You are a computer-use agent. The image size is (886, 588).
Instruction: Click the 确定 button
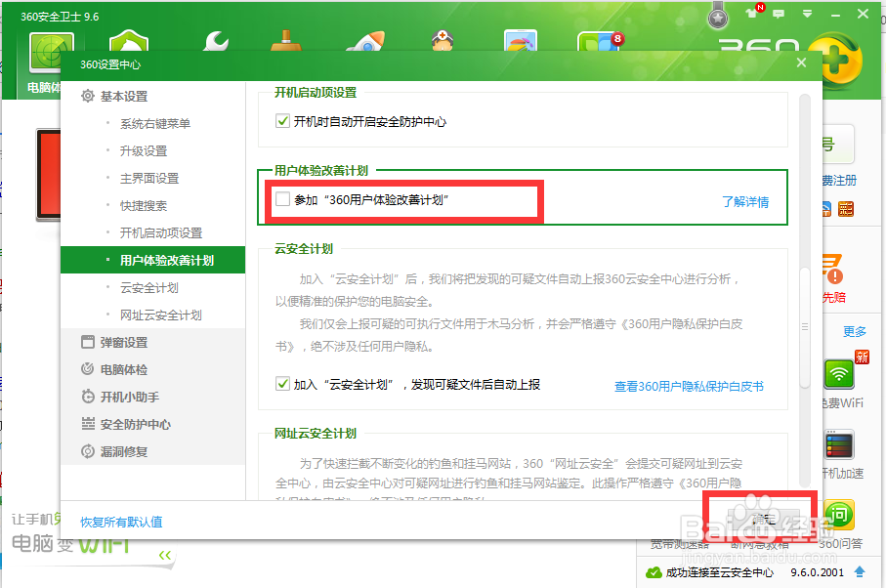click(x=762, y=519)
